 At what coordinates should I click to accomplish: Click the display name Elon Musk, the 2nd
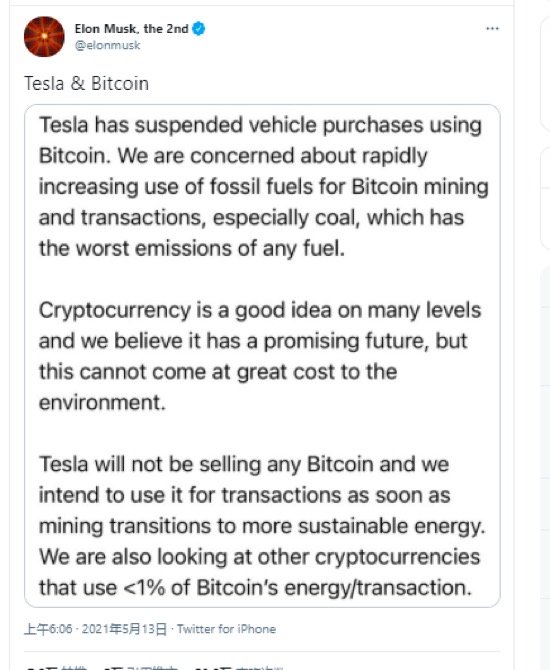coord(131,29)
